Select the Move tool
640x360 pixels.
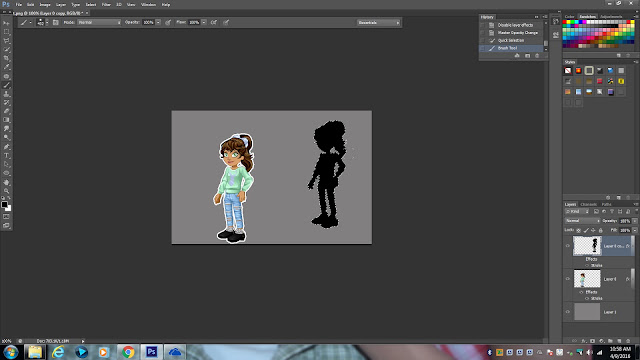pyautogui.click(x=7, y=23)
